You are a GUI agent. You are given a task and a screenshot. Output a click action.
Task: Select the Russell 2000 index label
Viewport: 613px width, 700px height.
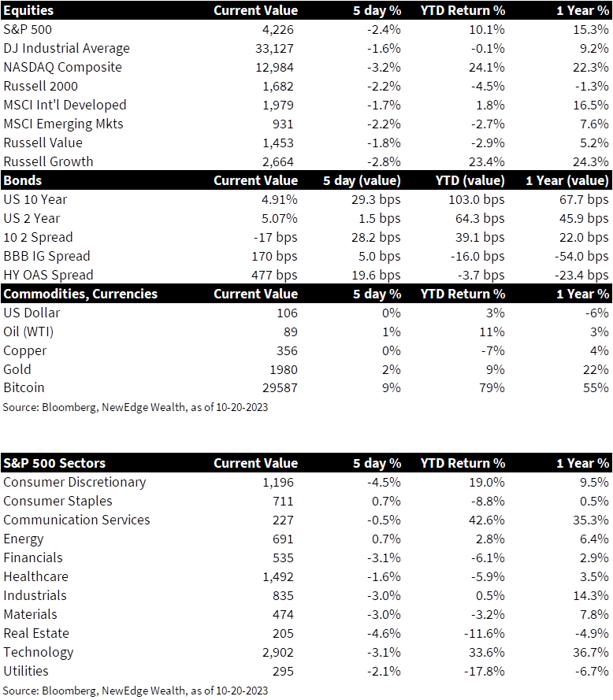[x=40, y=86]
